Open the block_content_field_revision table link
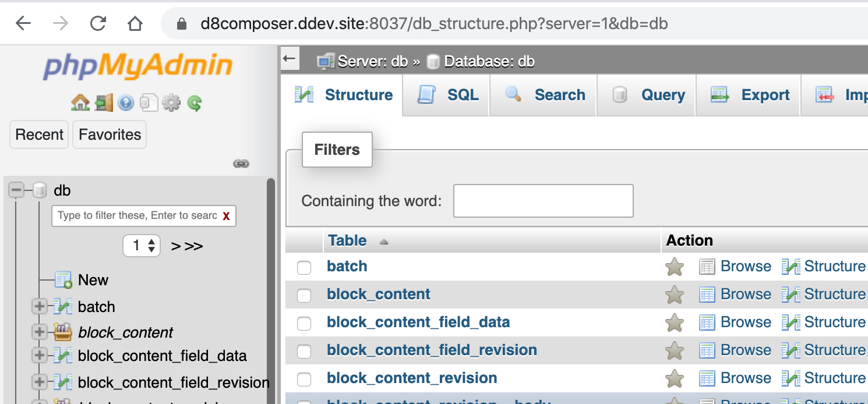This screenshot has width=868, height=404. click(432, 350)
